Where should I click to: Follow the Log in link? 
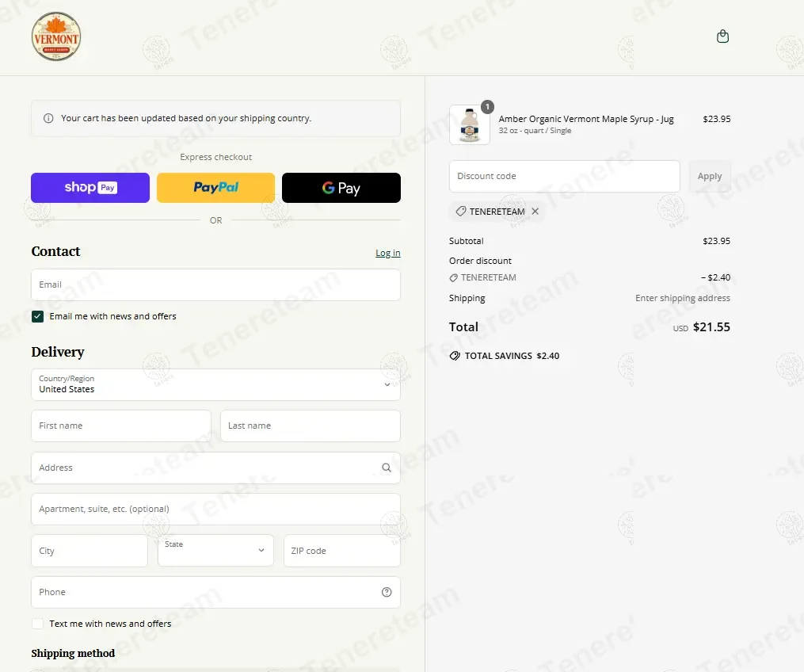pos(387,253)
